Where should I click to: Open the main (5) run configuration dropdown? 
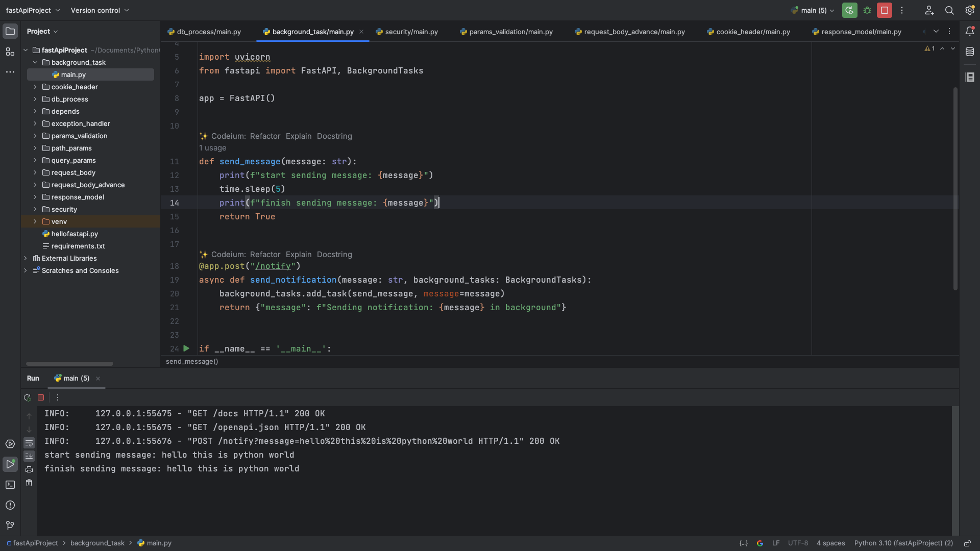813,10
